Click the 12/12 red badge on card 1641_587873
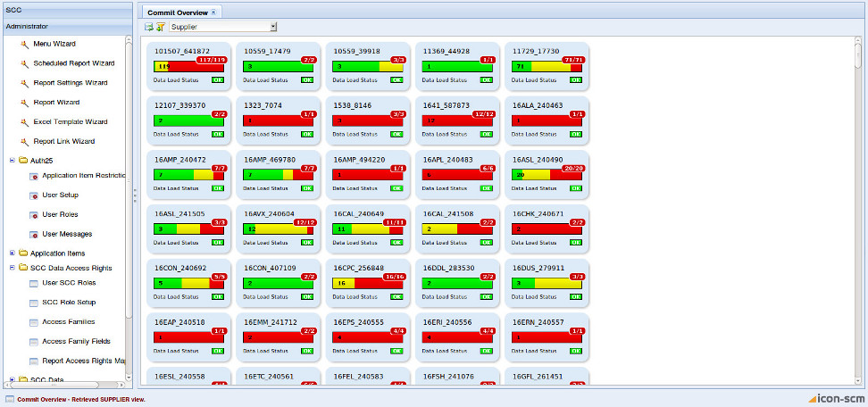This screenshot has height=407, width=868. tap(482, 114)
